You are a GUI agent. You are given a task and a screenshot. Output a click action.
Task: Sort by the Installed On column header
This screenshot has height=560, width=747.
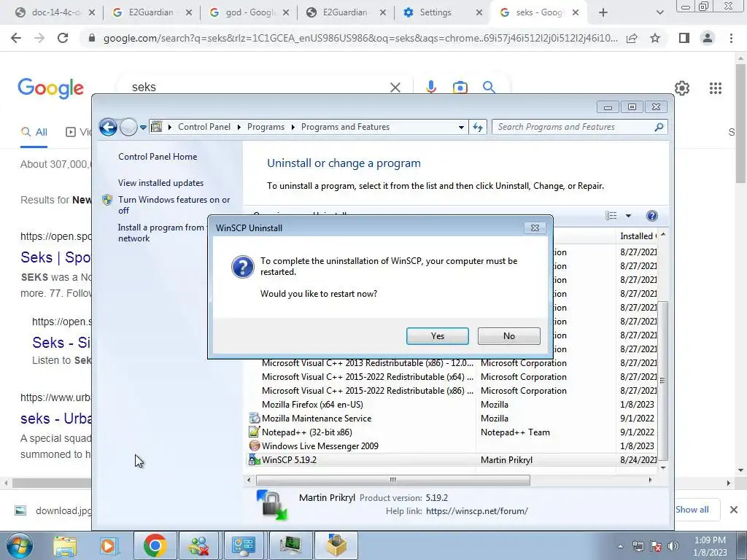(638, 236)
